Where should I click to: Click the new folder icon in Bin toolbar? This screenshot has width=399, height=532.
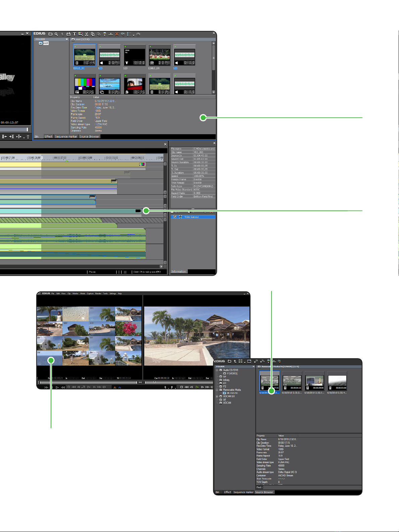[50, 34]
